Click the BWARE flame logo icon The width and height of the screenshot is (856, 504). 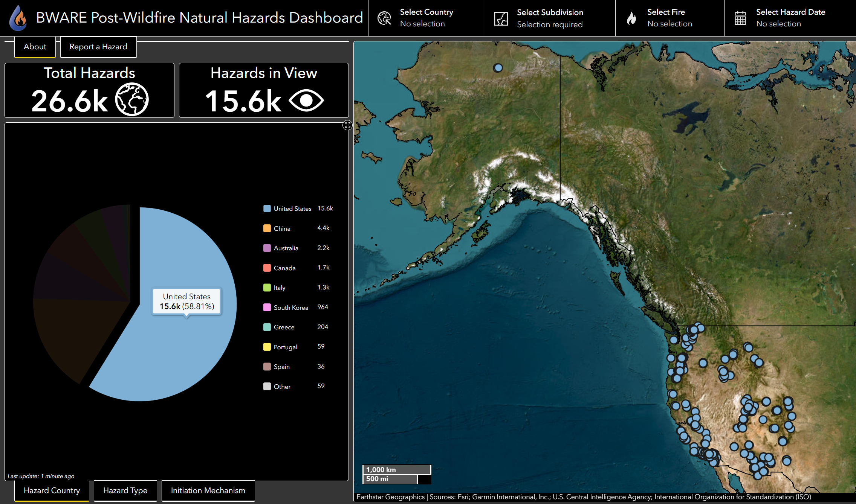(18, 18)
